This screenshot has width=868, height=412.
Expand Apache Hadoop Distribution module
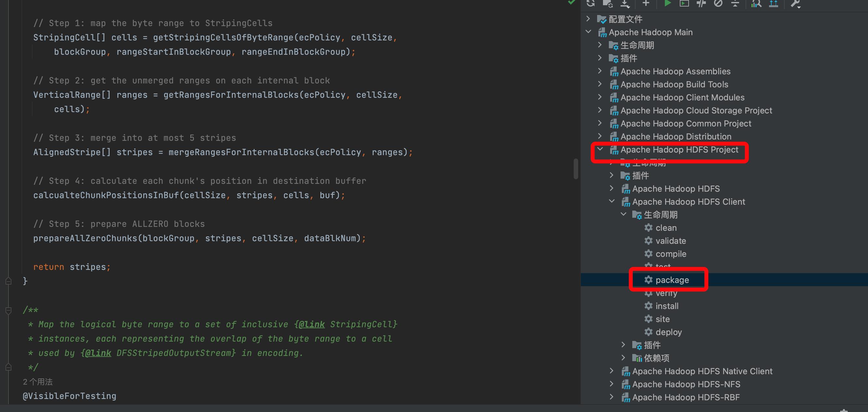(x=600, y=136)
